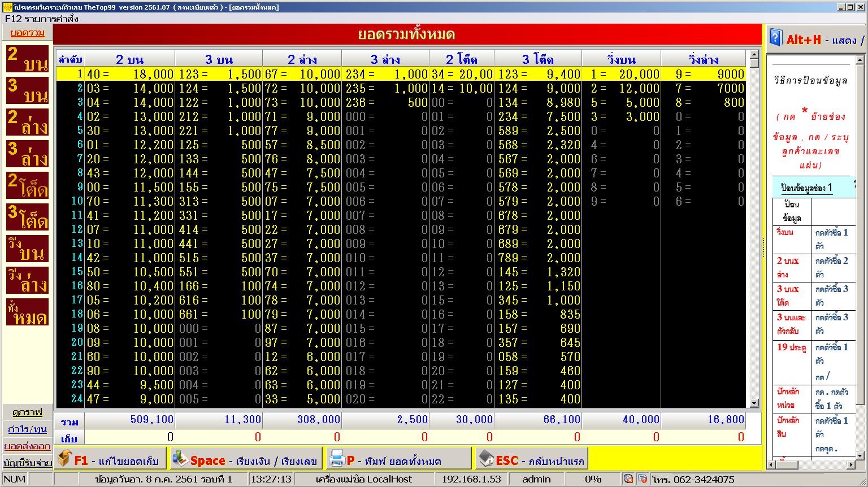
Task: Select cell 40 = 18,000 in 2 บน
Action: 130,74
